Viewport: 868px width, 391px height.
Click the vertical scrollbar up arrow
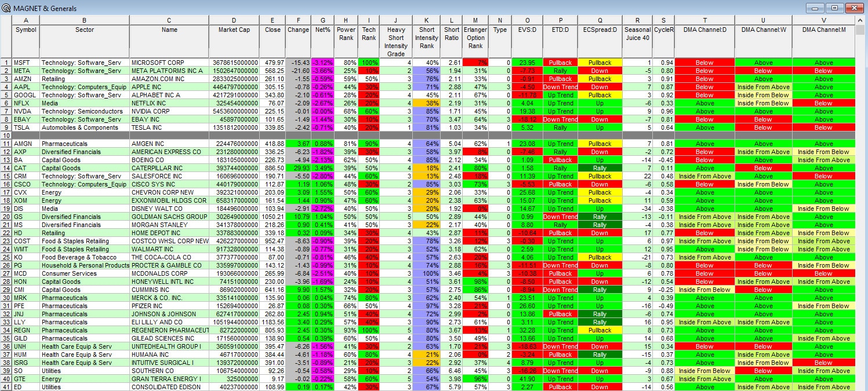click(x=862, y=20)
